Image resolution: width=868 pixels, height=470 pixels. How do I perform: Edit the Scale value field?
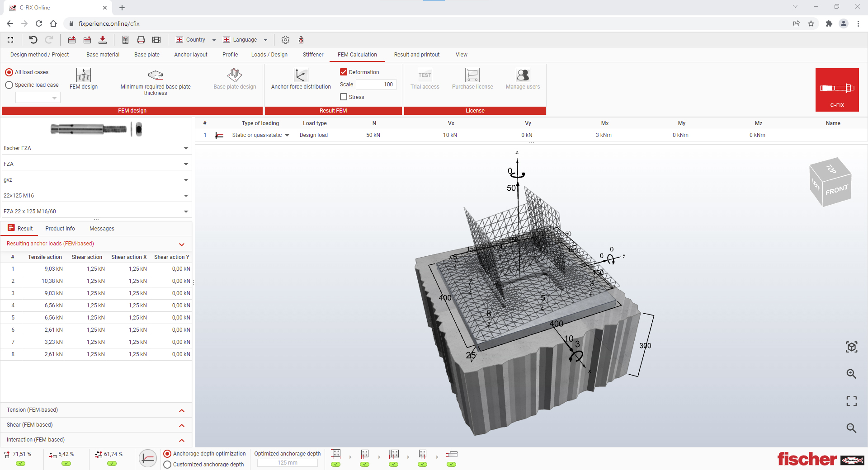click(x=376, y=85)
